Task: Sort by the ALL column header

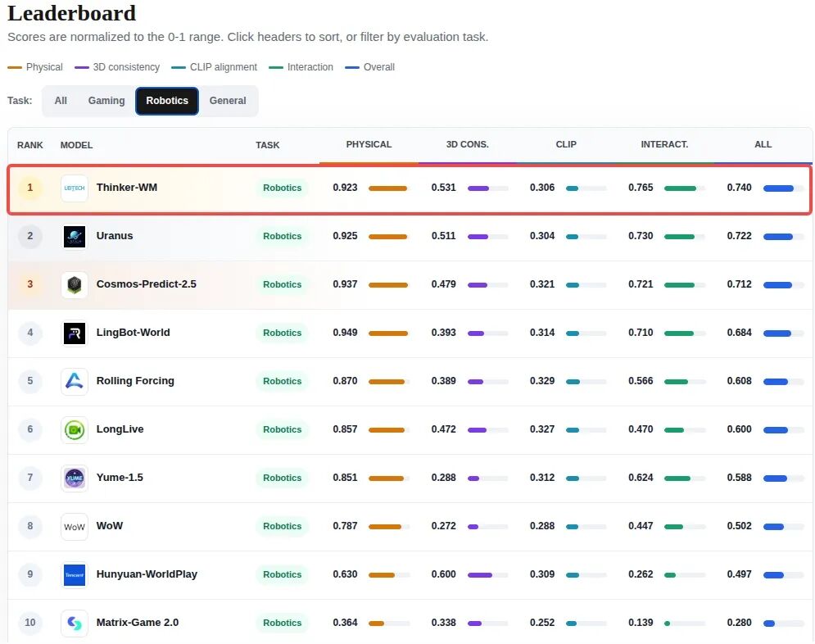Action: [763, 144]
